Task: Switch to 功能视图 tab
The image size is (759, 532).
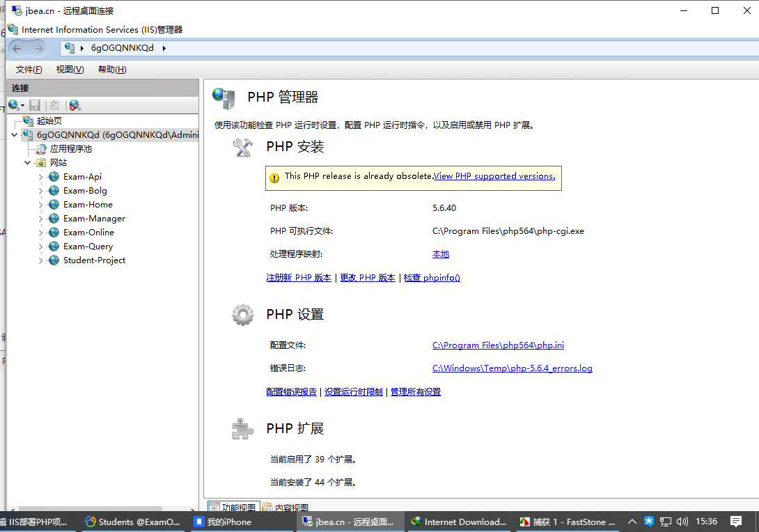Action: click(x=233, y=506)
